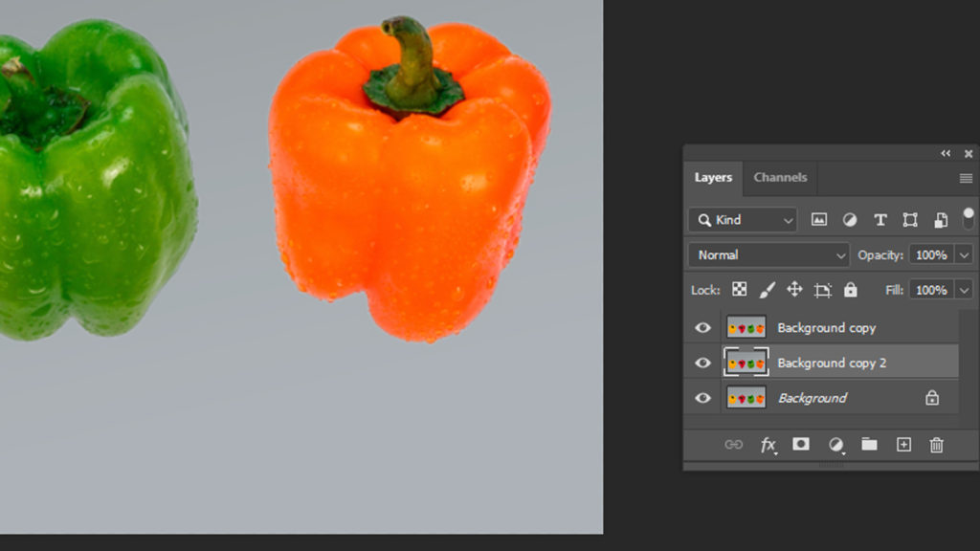Click the Fill label
Screen dimensions: 980x551
pos(895,290)
